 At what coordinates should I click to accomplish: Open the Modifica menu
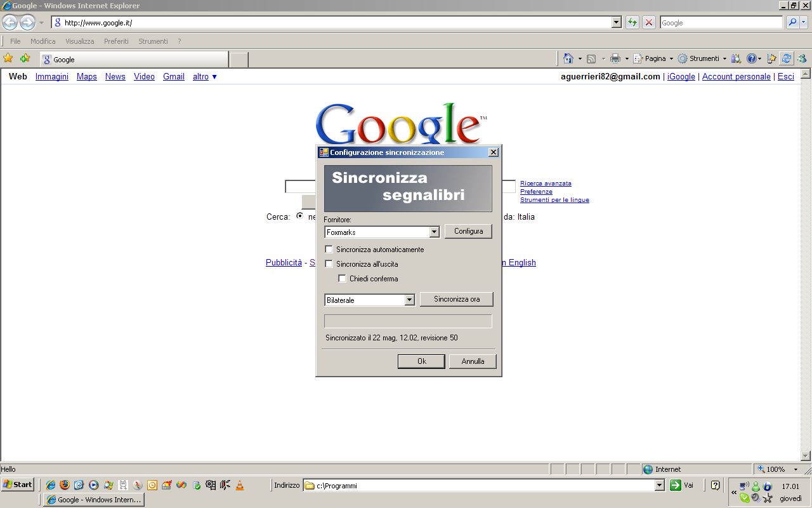coord(43,41)
